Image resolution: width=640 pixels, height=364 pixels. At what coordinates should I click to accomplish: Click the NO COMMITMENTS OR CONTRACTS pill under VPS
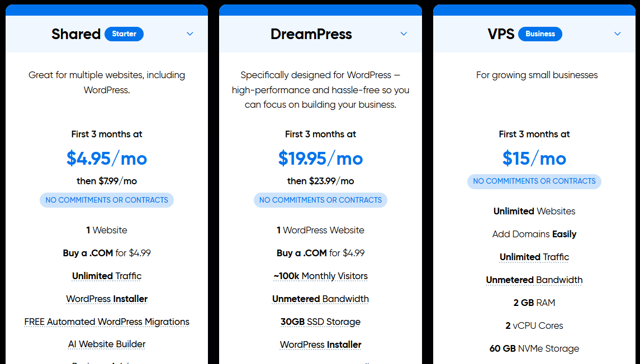click(534, 181)
